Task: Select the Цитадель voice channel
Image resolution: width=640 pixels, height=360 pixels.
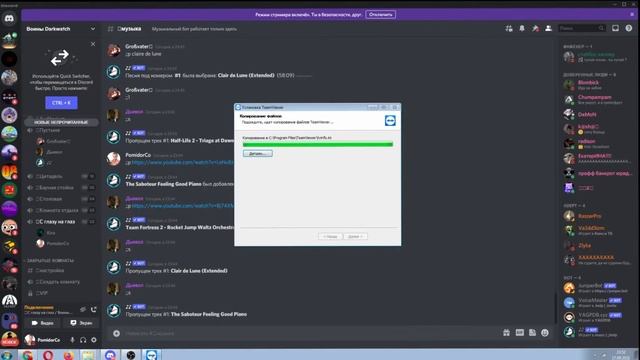Action: [x=60, y=176]
